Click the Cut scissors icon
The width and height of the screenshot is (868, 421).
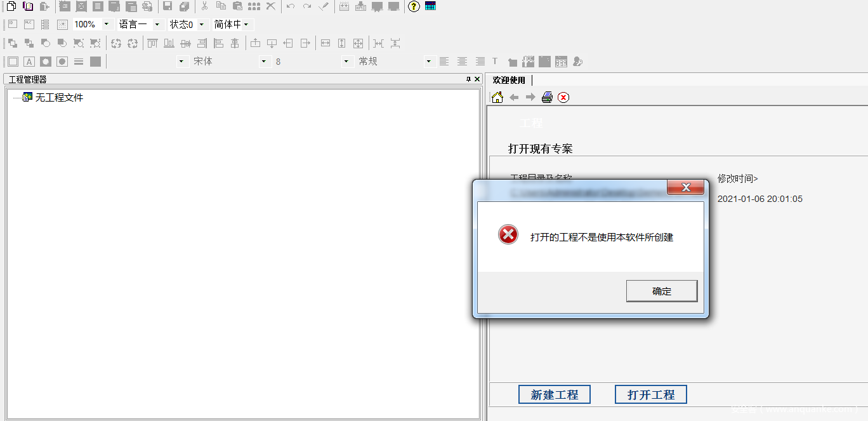[204, 6]
